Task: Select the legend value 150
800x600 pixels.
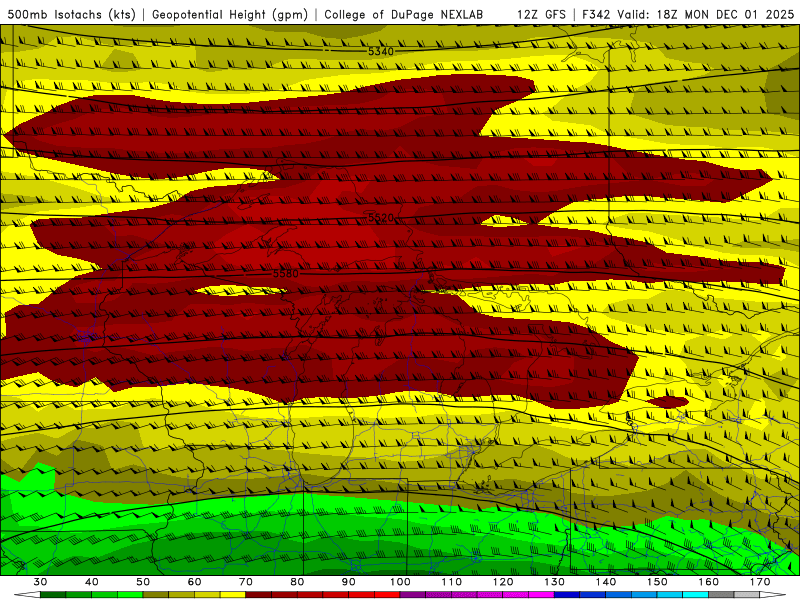Action: tap(658, 582)
